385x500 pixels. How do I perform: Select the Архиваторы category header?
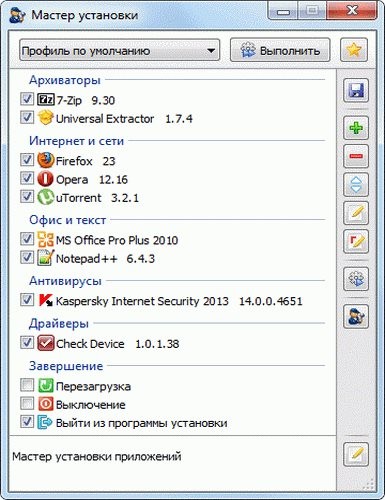coord(65,80)
